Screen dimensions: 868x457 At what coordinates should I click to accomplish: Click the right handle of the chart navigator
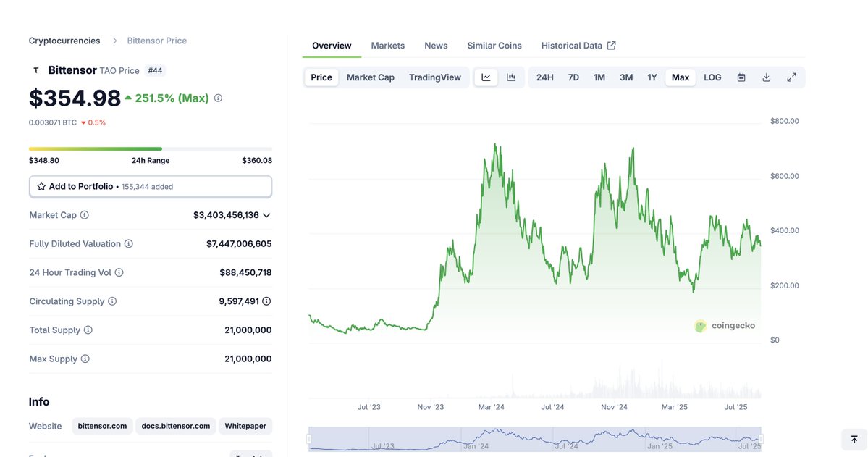761,440
